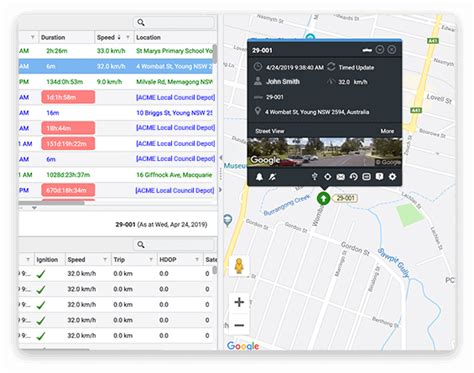Open the history clock icon in popup
The width and height of the screenshot is (474, 373).
coord(353,177)
